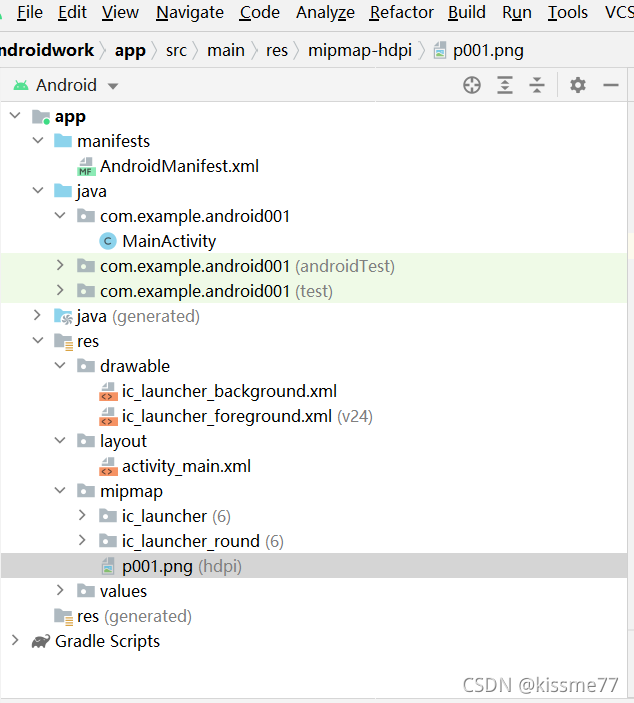Click the Gradle Scripts elephant icon

pyautogui.click(x=41, y=642)
